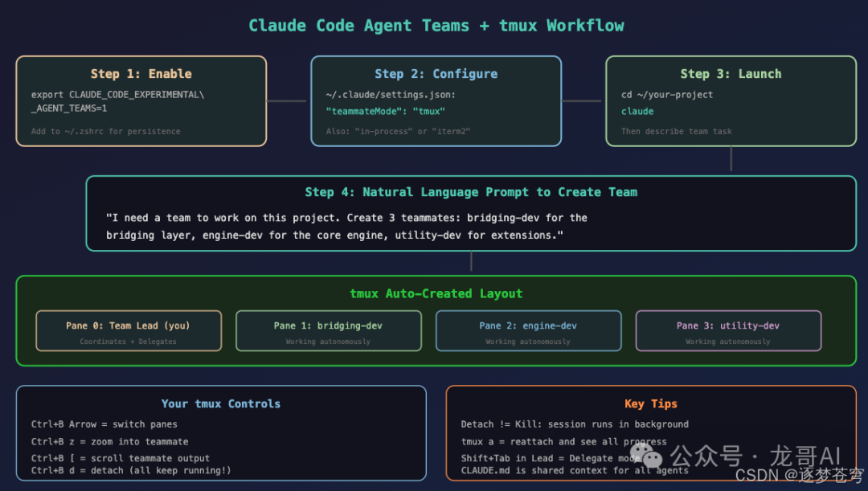This screenshot has width=868, height=491.
Task: Select the "Key Tips" heading
Action: [x=651, y=404]
